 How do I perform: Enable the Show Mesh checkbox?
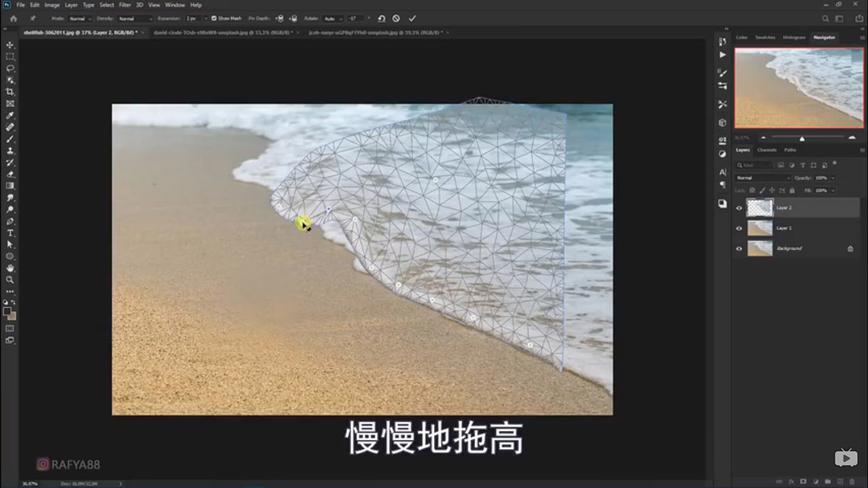pyautogui.click(x=214, y=18)
